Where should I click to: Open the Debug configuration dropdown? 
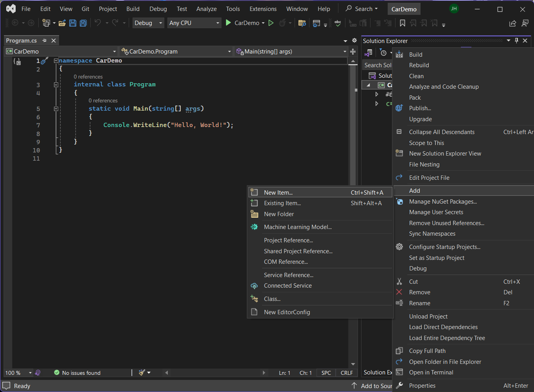tap(149, 23)
